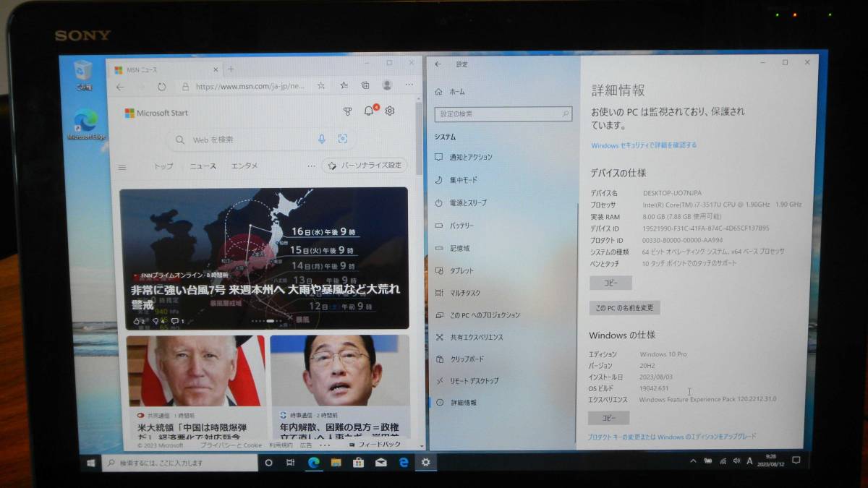Open a new Edge tab
This screenshot has height=488, width=868.
point(231,69)
